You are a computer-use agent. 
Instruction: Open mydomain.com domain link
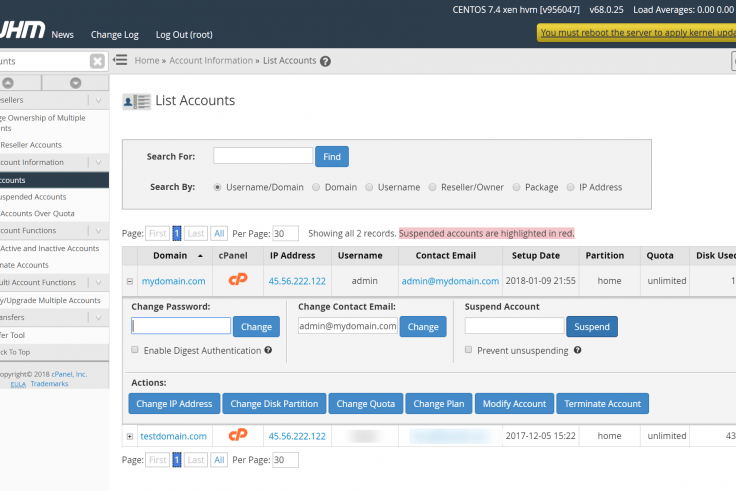point(174,281)
